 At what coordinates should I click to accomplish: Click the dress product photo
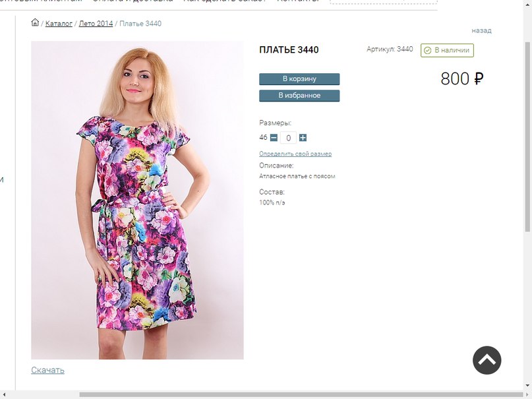pos(137,200)
